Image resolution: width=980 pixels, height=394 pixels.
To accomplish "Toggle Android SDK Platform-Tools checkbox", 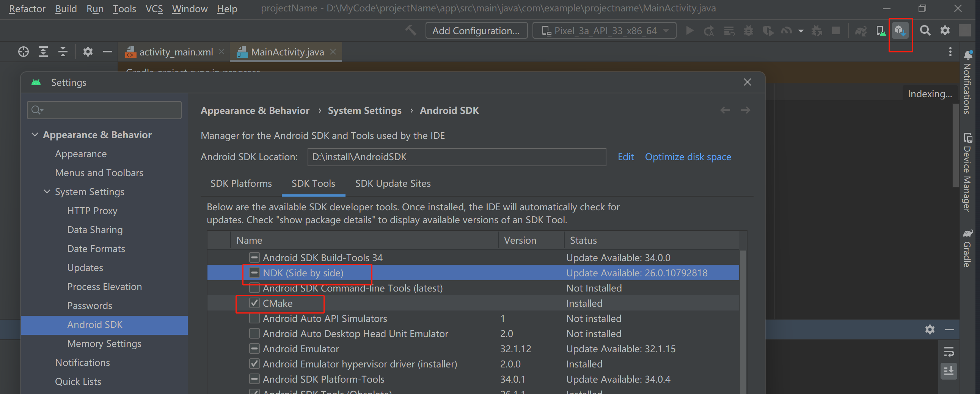I will pyautogui.click(x=254, y=379).
